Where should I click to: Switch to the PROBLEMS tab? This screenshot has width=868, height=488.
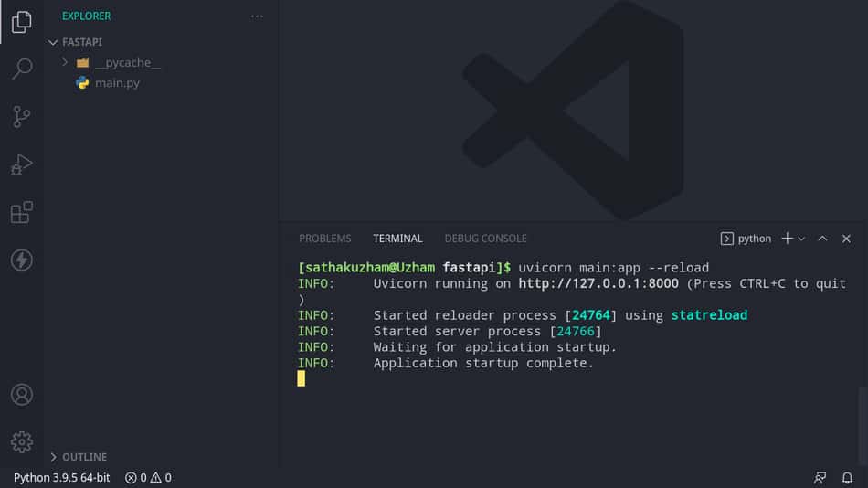coord(325,239)
